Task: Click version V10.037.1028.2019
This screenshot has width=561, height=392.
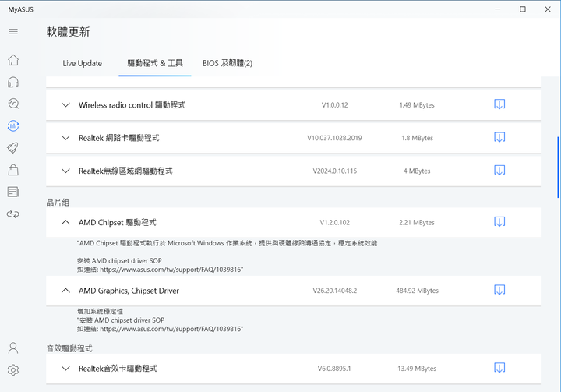Action: (334, 138)
